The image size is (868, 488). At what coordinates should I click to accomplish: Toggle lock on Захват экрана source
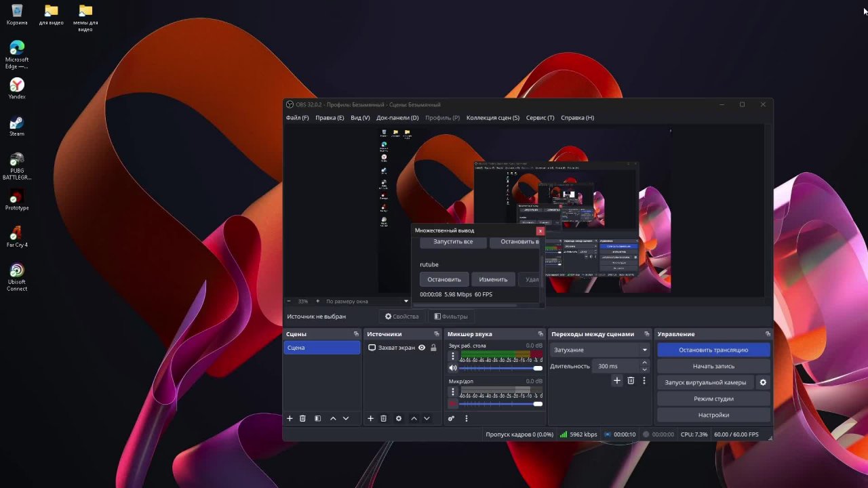(433, 348)
